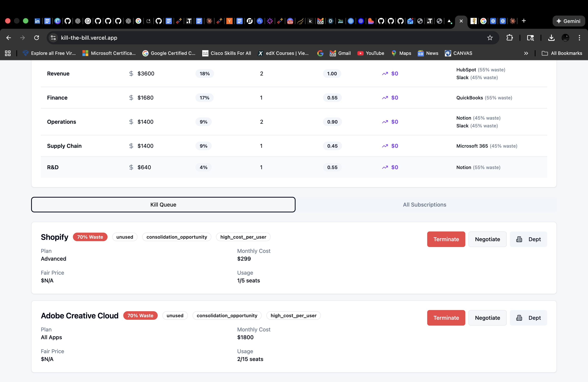588x382 pixels.
Task: Click the Shopify 70% Waste badge
Action: coord(90,237)
